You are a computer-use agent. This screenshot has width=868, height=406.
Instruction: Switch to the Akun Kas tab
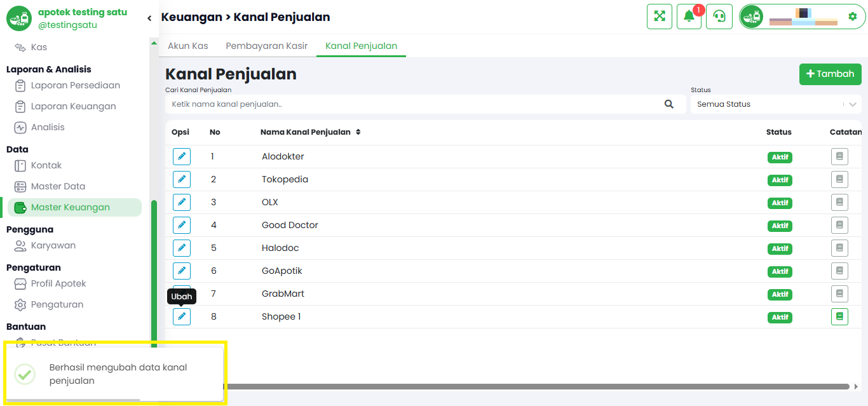point(187,46)
